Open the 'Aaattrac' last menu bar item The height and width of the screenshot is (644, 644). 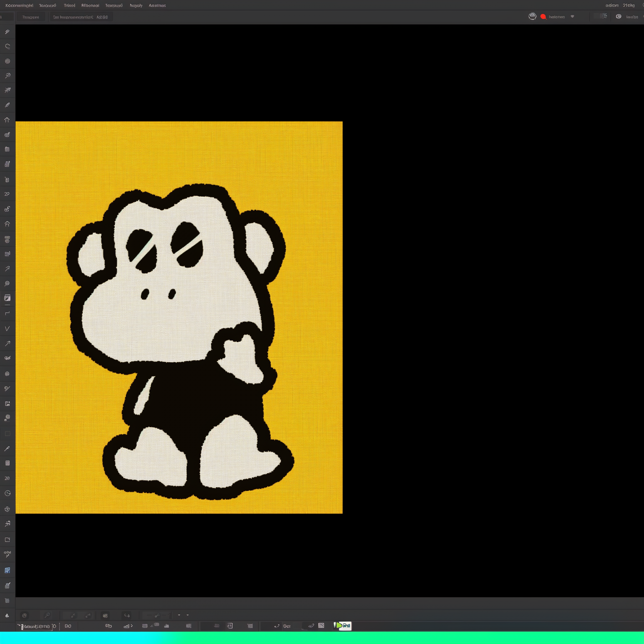coord(157,5)
